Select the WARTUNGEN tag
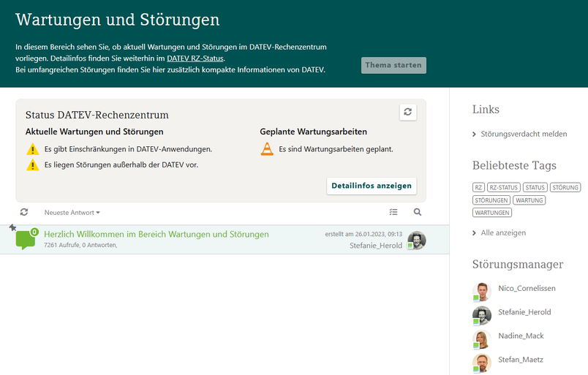588x375 pixels. point(492,213)
